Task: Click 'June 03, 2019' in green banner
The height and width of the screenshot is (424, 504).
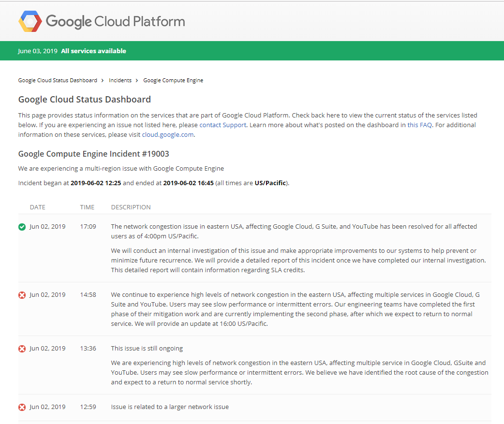Action: (38, 51)
